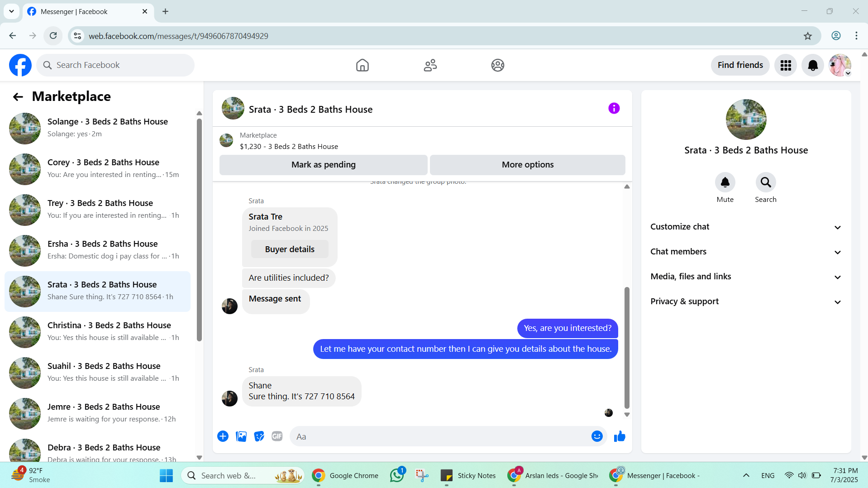Viewport: 868px width, 488px height.
Task: Open more actions plus icon in composer
Action: [x=223, y=436]
